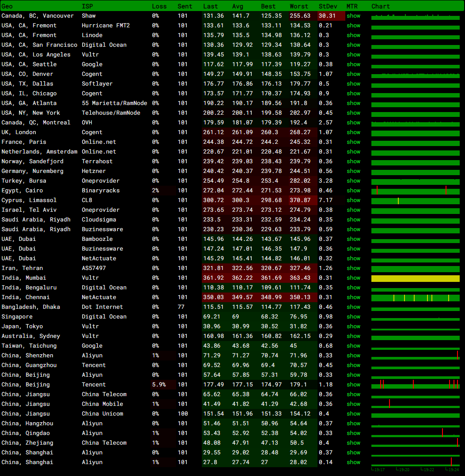Screen dimensions: 465x476
Task: Click the ISP column header
Action: point(87,6)
